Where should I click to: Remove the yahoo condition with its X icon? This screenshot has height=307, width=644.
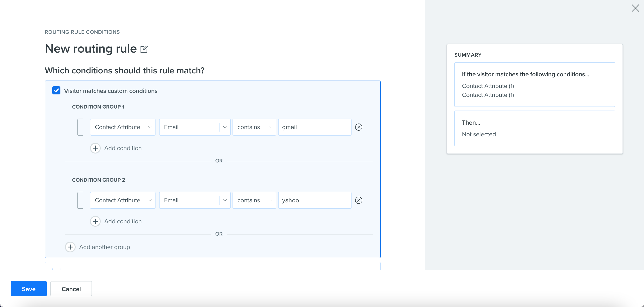click(358, 200)
